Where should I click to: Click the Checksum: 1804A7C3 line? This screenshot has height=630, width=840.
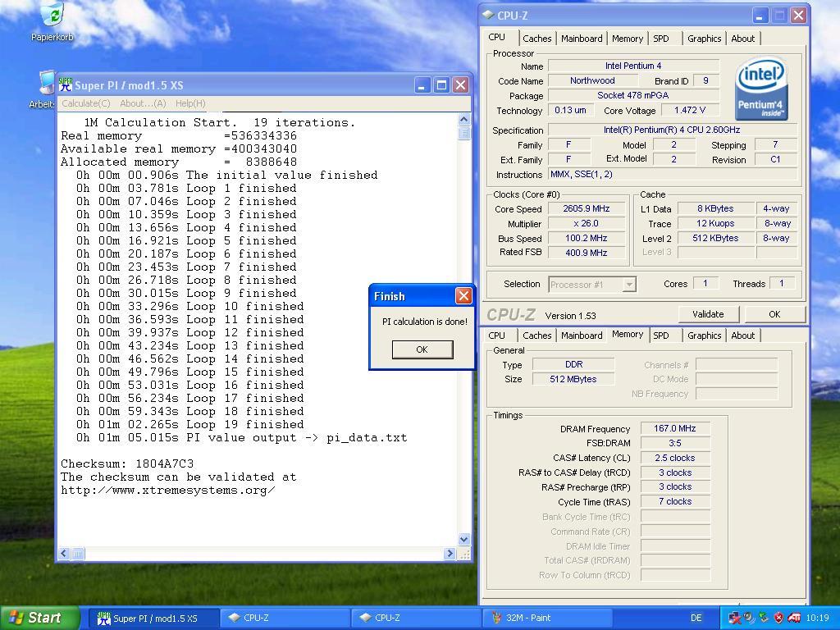[x=127, y=463]
